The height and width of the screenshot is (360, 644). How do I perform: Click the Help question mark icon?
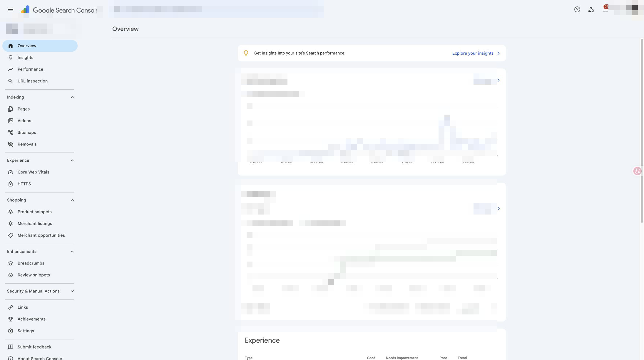(577, 10)
